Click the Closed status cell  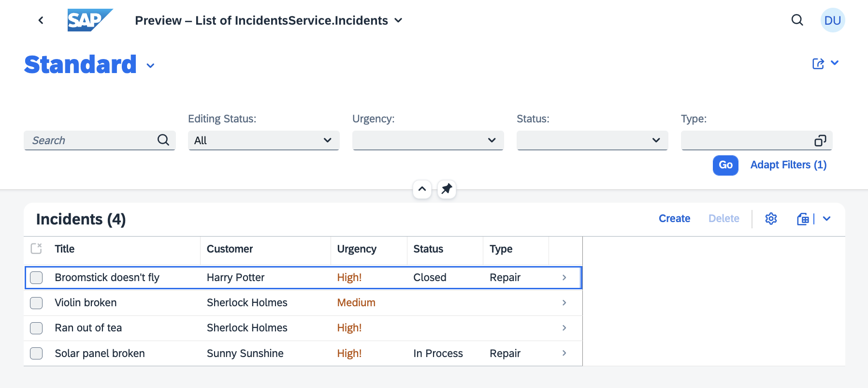pos(430,278)
